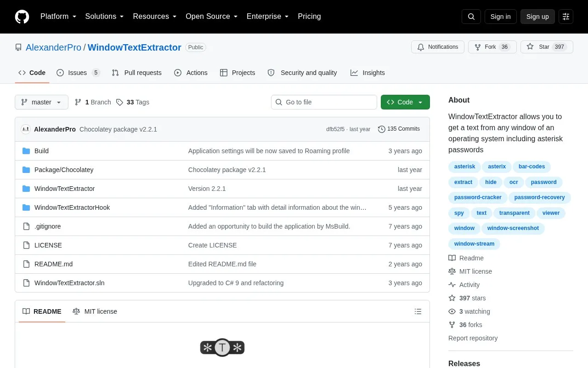Switch to the Issues tab
Screen dimensions: 588x368
click(x=78, y=73)
